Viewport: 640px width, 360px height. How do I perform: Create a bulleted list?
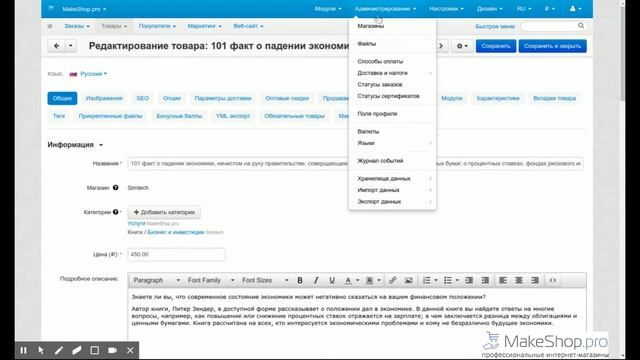(448, 280)
